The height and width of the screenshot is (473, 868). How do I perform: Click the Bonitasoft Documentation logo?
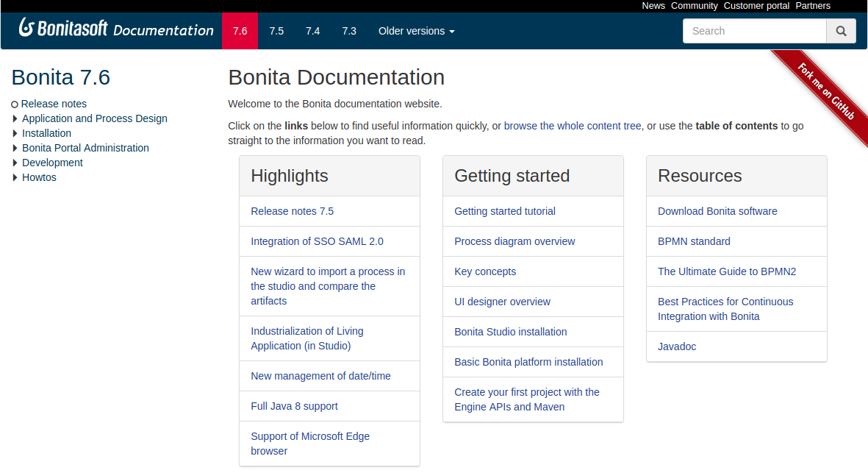coord(116,29)
